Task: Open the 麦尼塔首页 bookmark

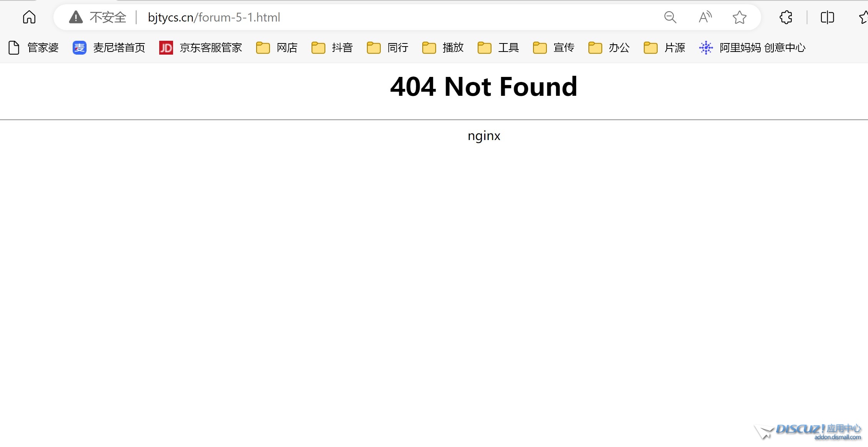Action: (109, 48)
